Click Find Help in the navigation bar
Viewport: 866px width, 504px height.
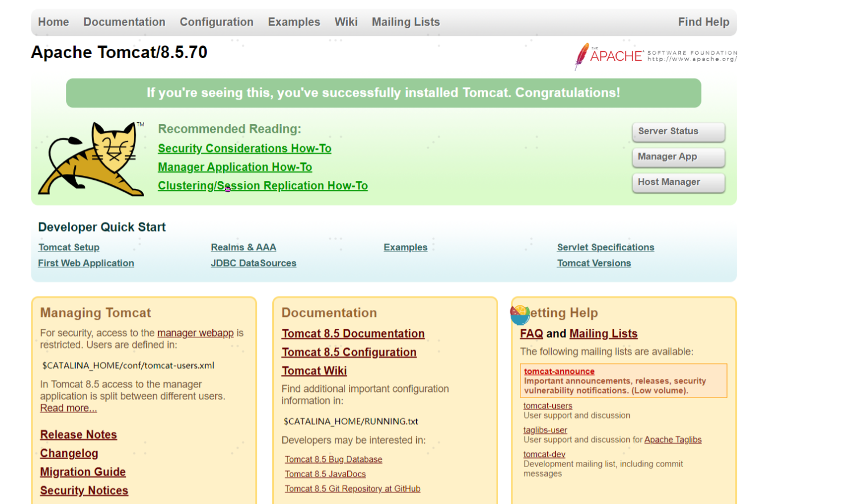[704, 22]
